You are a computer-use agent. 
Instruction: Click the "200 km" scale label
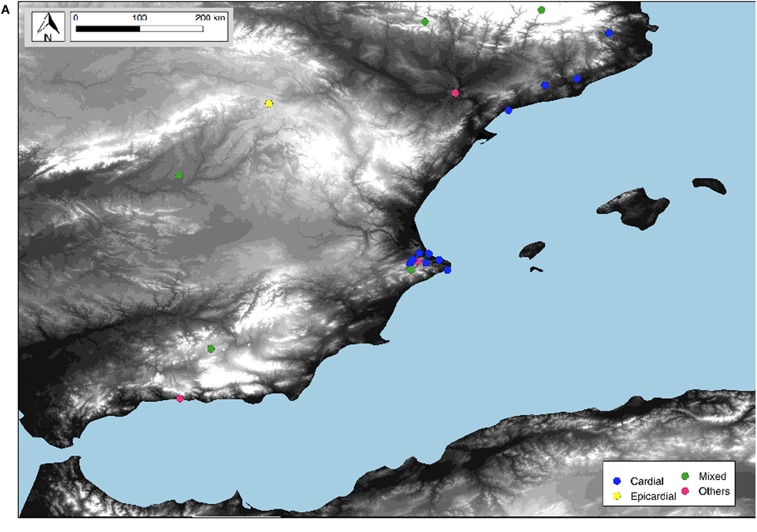pos(210,18)
